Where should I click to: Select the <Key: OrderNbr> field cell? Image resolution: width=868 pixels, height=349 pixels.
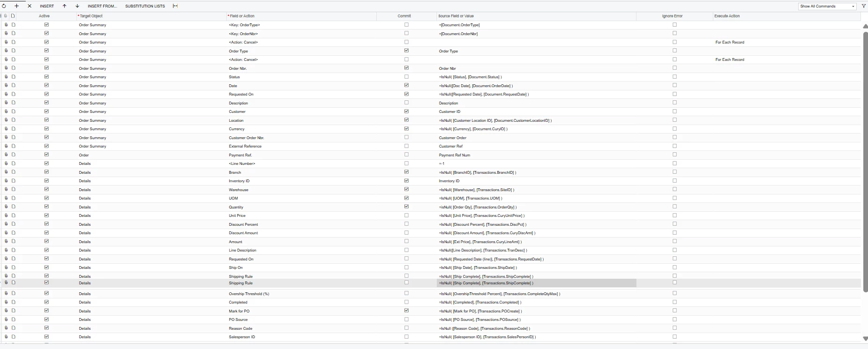point(301,34)
